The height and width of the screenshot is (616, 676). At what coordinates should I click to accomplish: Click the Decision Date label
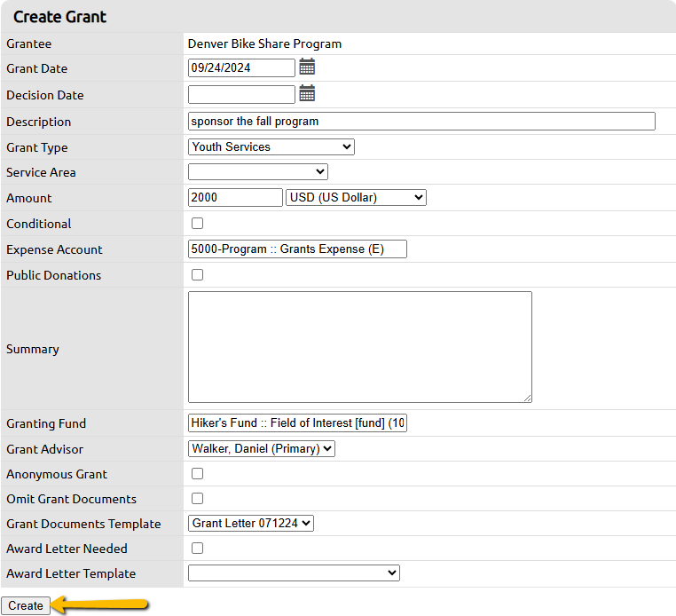click(x=45, y=95)
